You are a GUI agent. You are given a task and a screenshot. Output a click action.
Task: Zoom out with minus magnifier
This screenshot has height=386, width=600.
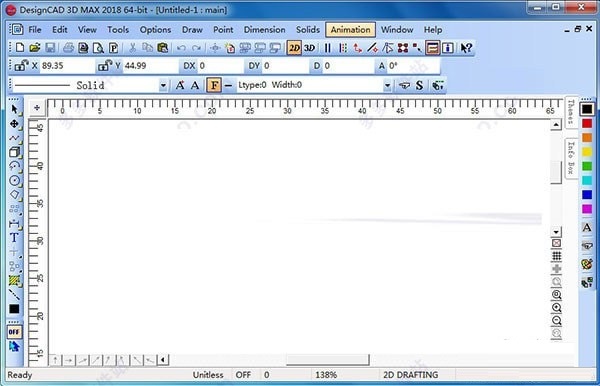tap(556, 321)
